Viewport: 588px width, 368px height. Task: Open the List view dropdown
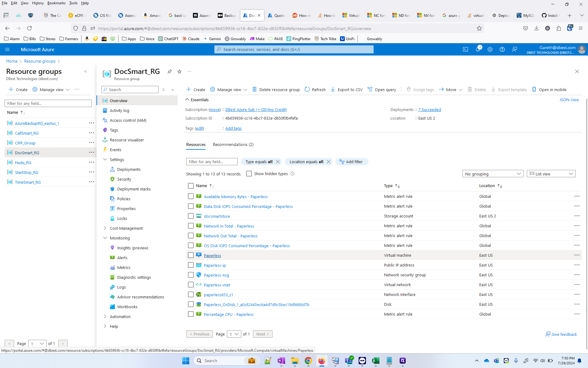click(x=551, y=174)
